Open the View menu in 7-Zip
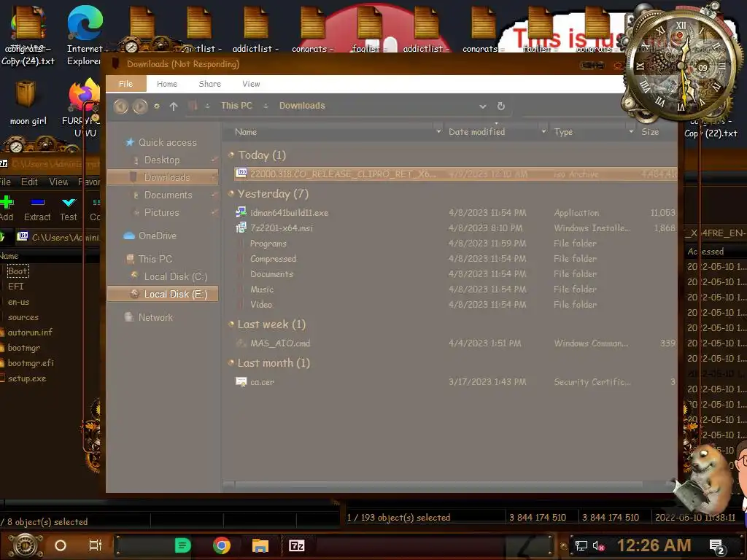The height and width of the screenshot is (560, 747). pos(58,182)
